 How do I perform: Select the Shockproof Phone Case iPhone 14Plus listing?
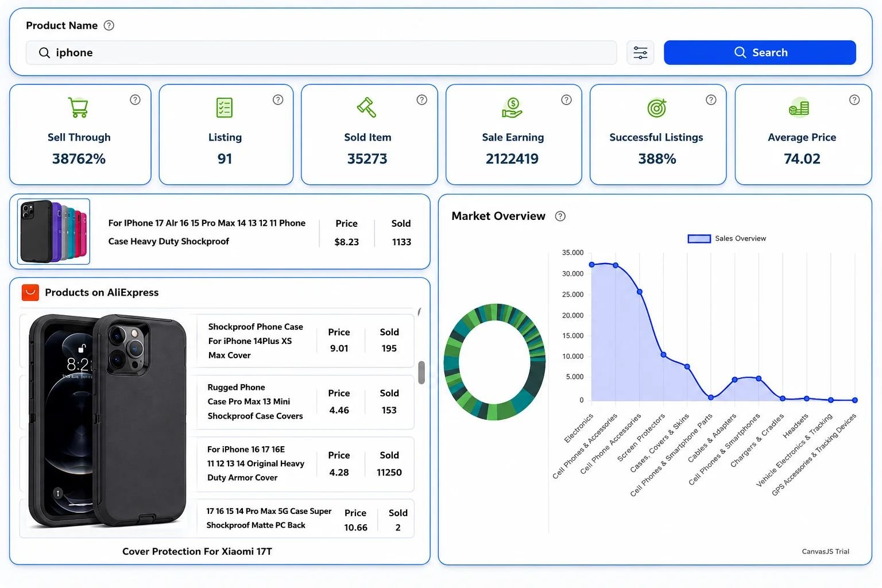[305, 341]
